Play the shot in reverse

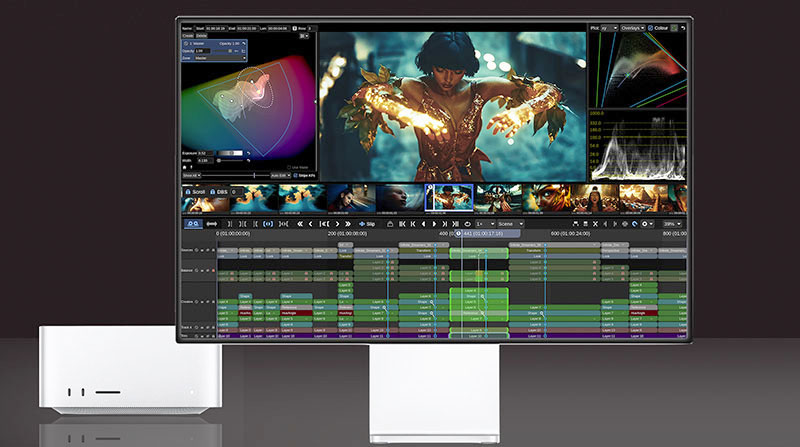click(x=423, y=224)
